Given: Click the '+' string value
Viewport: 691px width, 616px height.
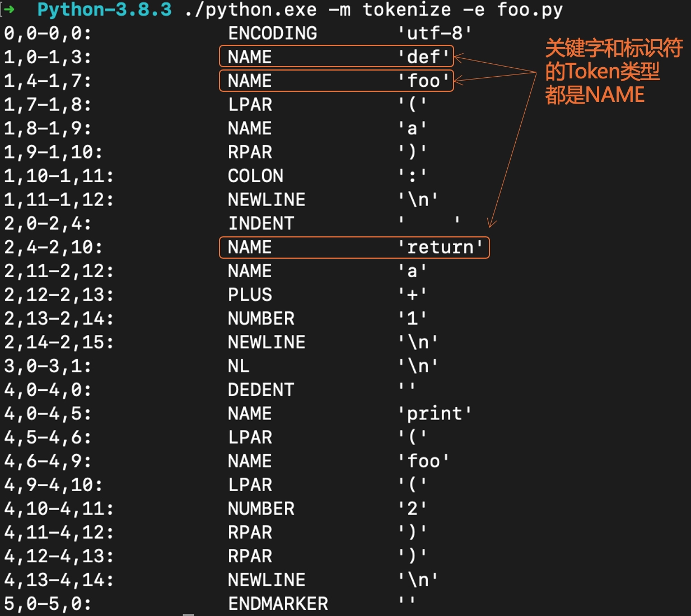Looking at the screenshot, I should (x=412, y=295).
